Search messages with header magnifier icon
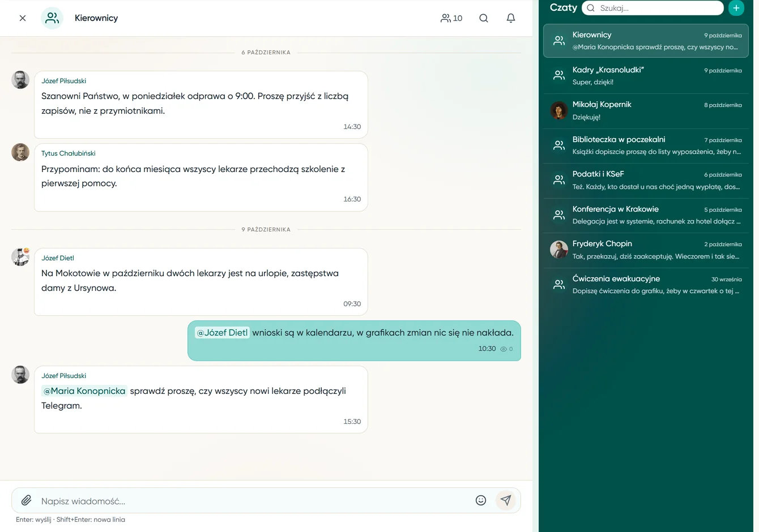The width and height of the screenshot is (759, 532). [x=484, y=18]
